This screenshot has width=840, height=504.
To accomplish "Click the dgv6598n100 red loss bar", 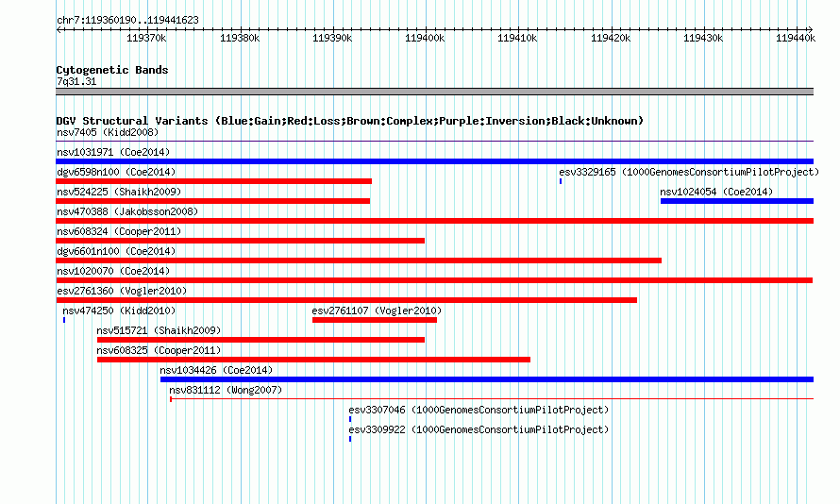I will click(213, 181).
